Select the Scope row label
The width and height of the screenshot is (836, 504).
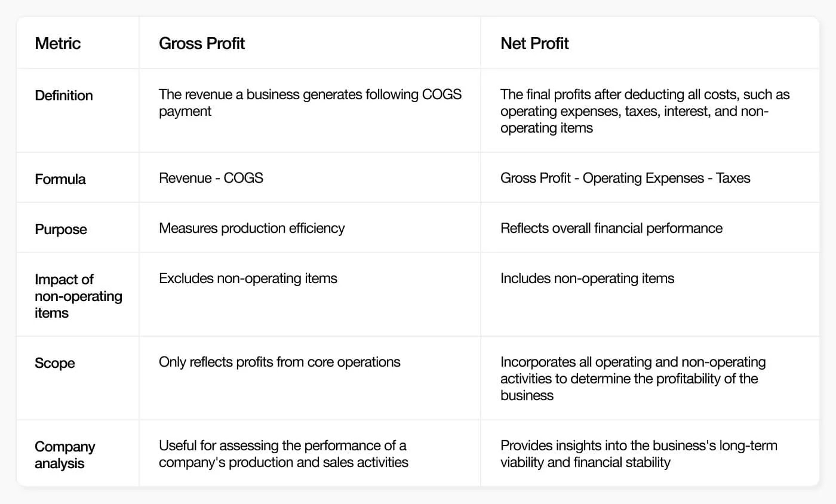(55, 362)
